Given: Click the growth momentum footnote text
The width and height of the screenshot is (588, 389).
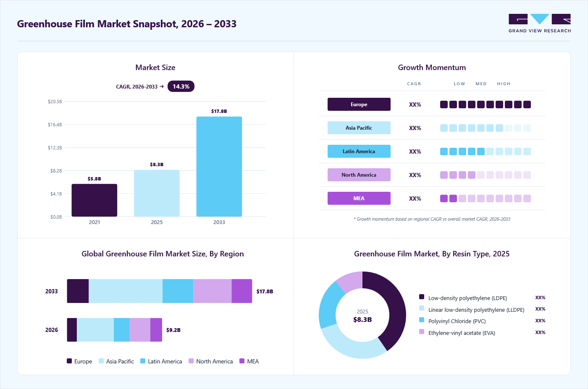Looking at the screenshot, I should click(x=432, y=219).
